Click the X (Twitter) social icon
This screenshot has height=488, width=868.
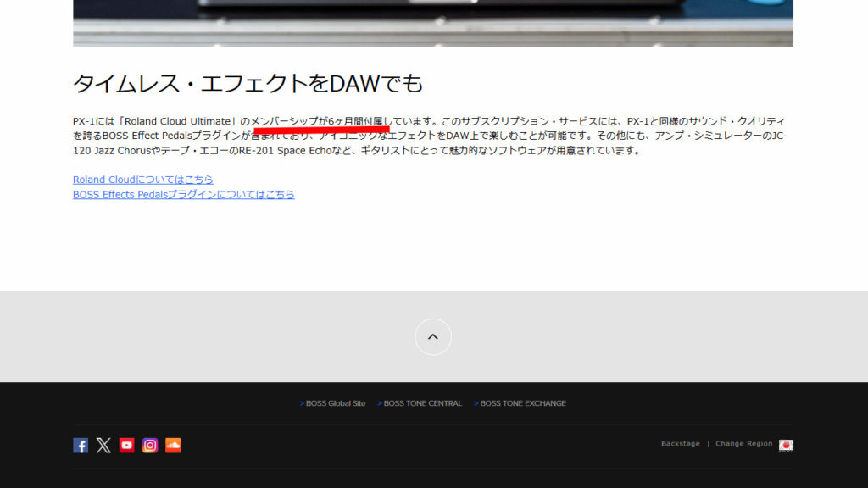(x=103, y=445)
